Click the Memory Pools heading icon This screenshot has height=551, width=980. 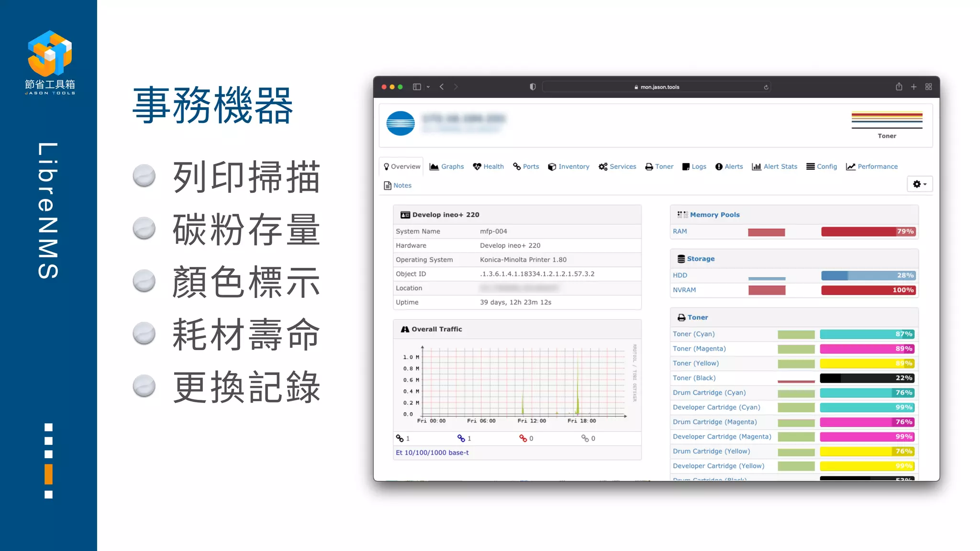point(682,215)
